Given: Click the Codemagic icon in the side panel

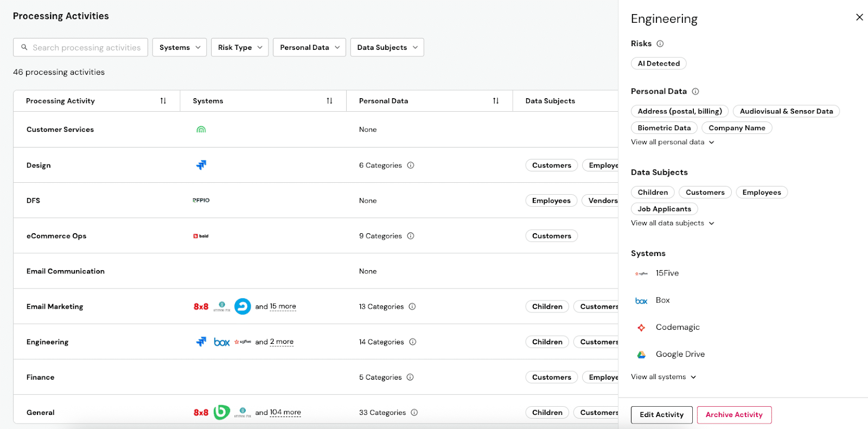Looking at the screenshot, I should pos(641,328).
